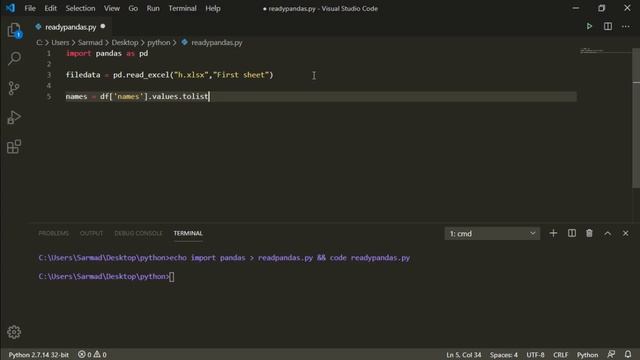Kill the terminal with trash icon

[x=589, y=233]
